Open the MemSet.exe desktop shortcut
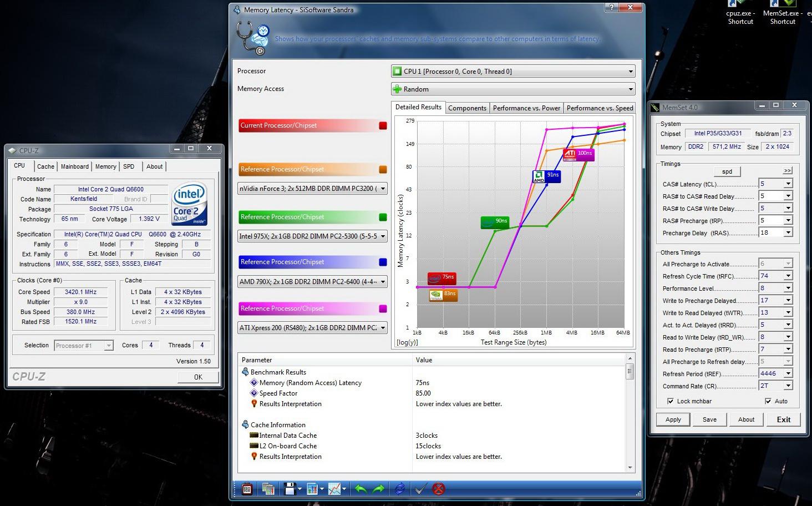 pos(782,13)
